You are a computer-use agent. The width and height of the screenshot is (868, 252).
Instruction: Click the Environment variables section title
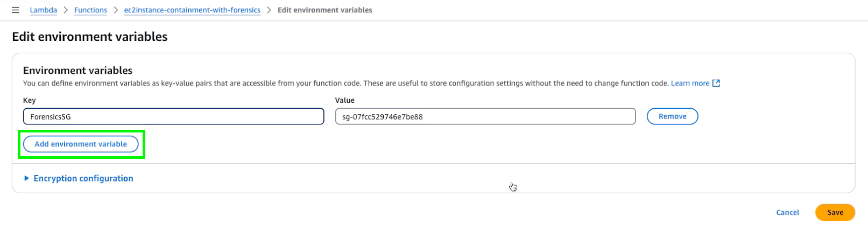[77, 71]
